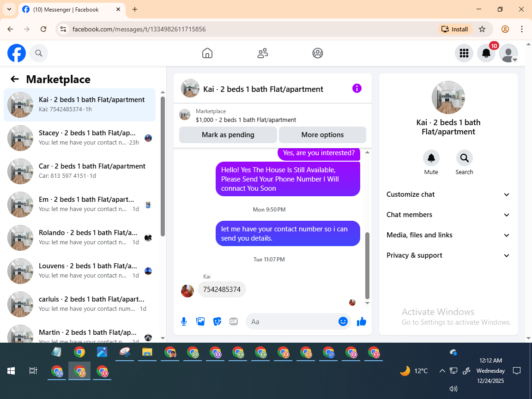Image resolution: width=532 pixels, height=399 pixels.
Task: Click the chat messages scrollbar
Action: [367, 266]
